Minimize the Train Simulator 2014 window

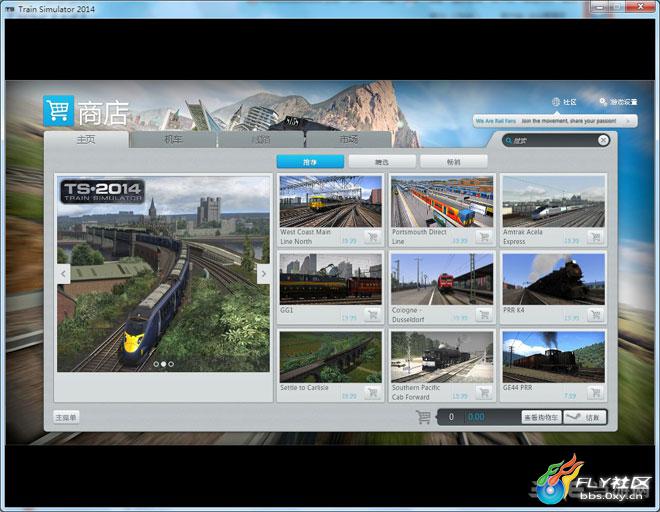(x=600, y=7)
